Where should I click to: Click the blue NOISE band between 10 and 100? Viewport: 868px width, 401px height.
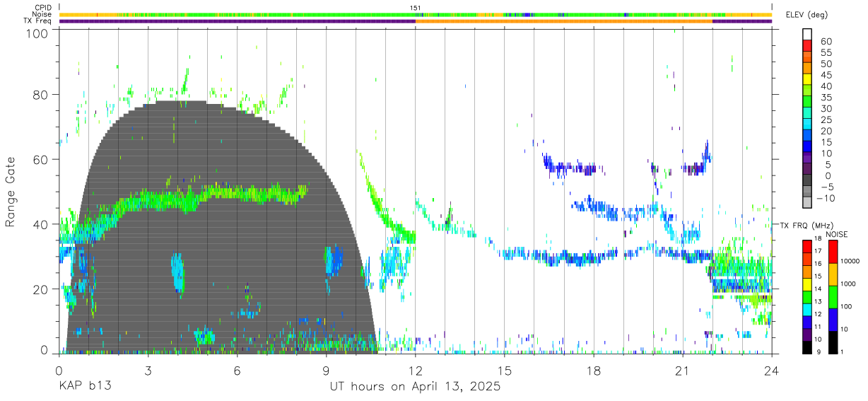click(x=833, y=319)
